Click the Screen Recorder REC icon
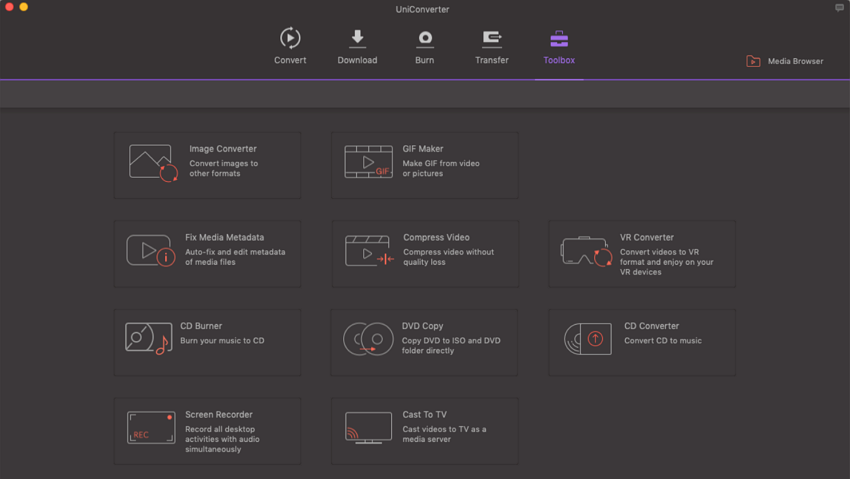The width and height of the screenshot is (850, 479). [151, 428]
